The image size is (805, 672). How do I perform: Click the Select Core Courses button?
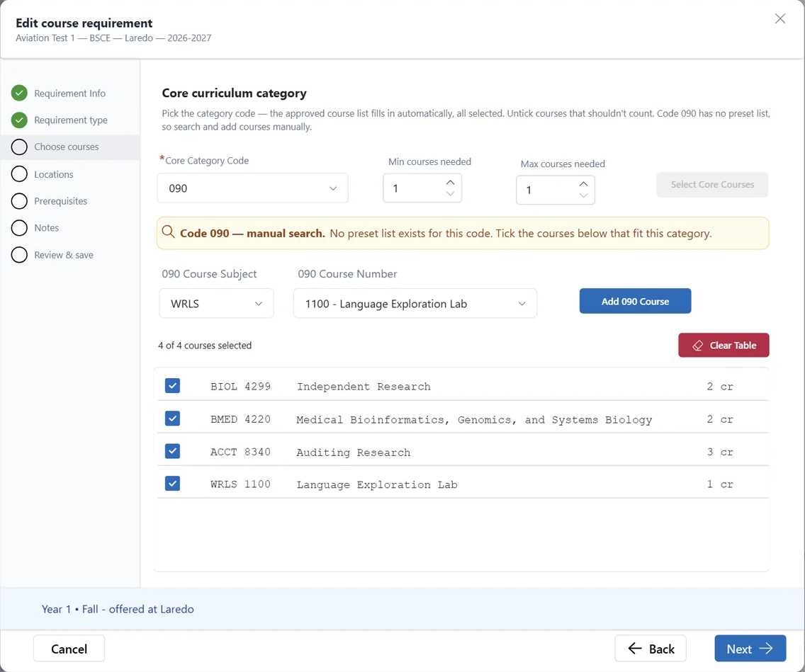[x=712, y=185]
